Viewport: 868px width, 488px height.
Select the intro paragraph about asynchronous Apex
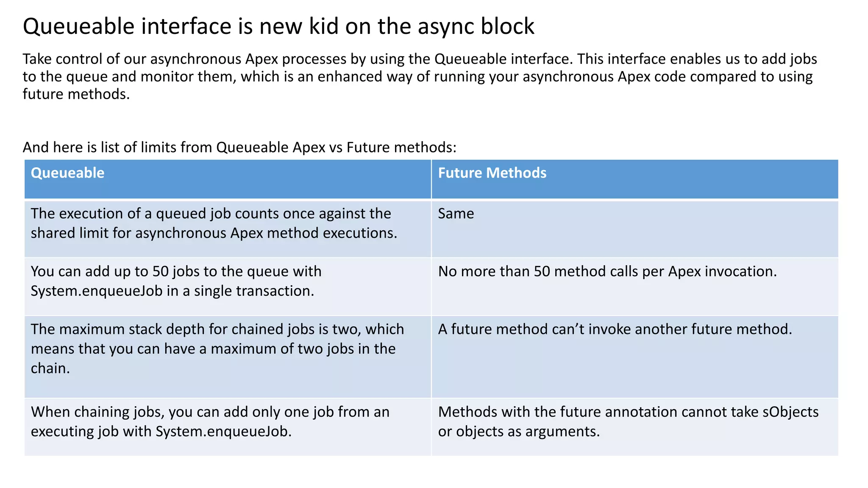coord(420,76)
